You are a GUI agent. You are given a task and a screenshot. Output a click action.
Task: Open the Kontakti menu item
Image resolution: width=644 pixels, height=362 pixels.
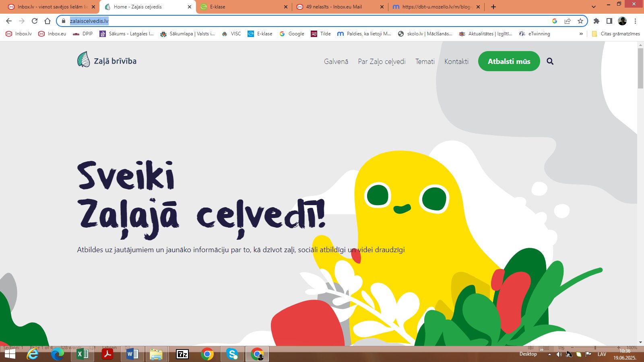tap(456, 62)
